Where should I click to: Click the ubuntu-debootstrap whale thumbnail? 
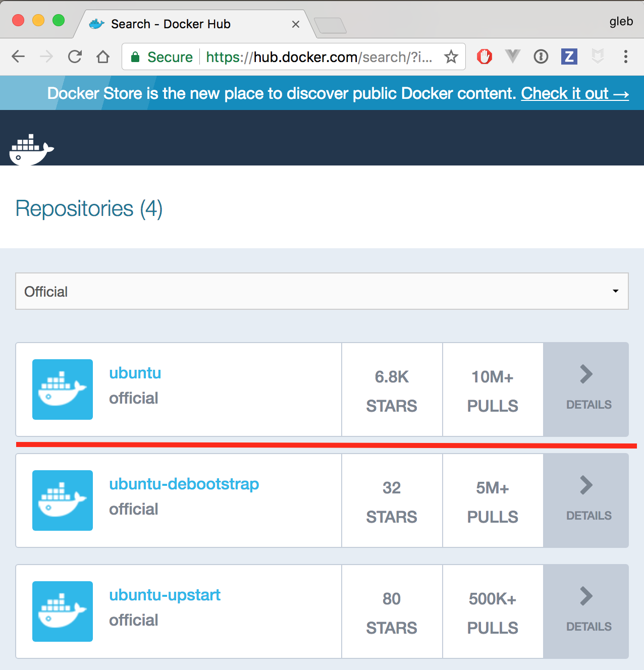click(63, 500)
